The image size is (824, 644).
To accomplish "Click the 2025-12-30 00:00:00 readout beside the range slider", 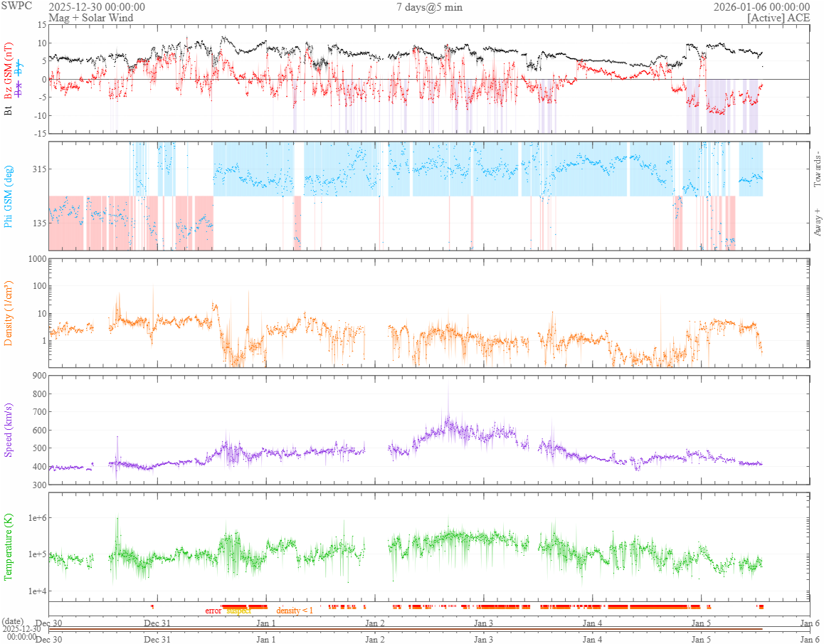I will click(21, 633).
